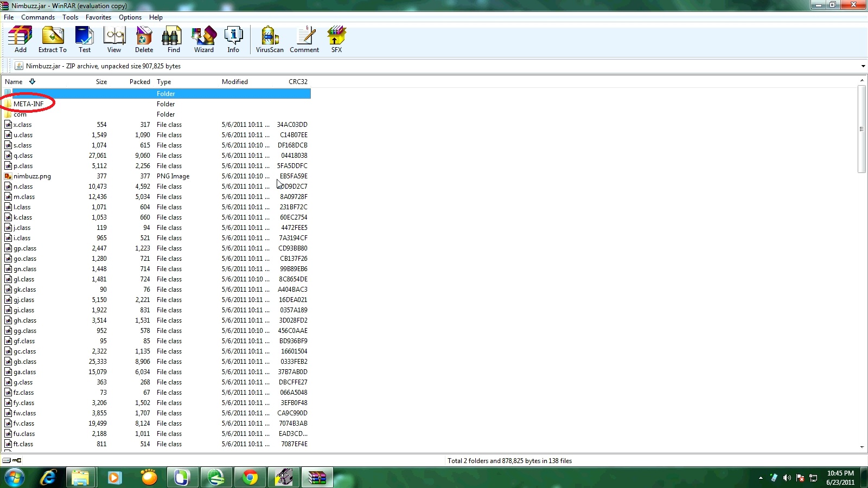Screen dimensions: 868x488
Task: Select the fy.class file
Action: click(x=24, y=403)
